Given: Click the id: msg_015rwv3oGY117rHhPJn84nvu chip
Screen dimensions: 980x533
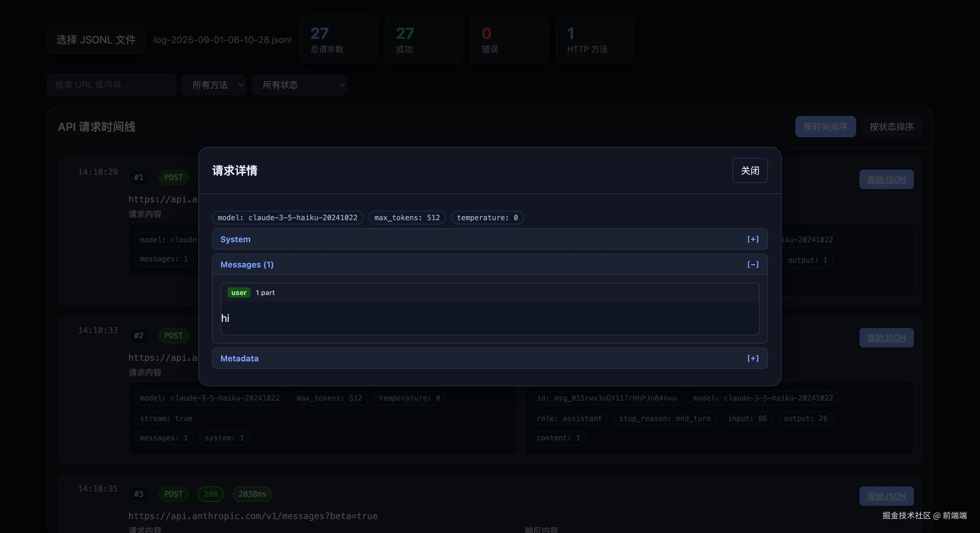Looking at the screenshot, I should [606, 398].
